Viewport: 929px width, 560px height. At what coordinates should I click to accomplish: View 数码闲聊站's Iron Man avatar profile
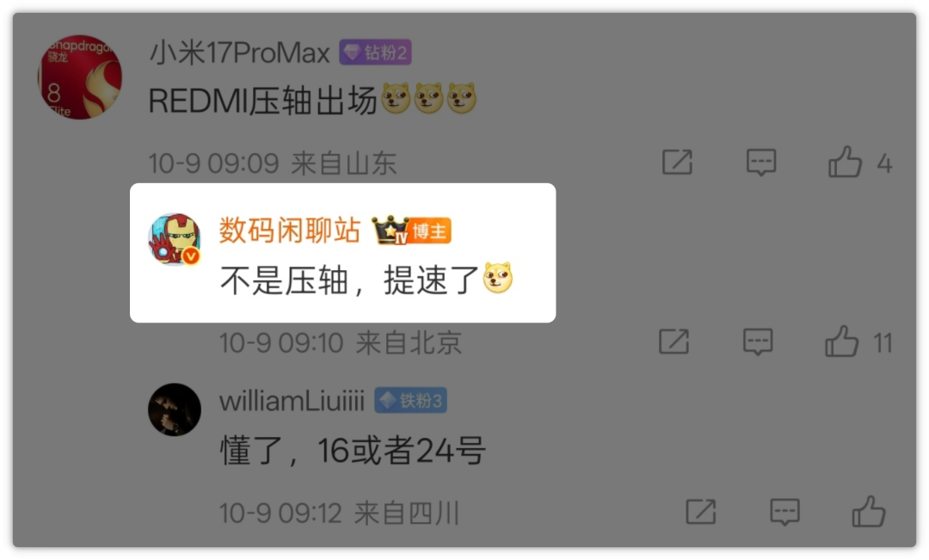(174, 239)
